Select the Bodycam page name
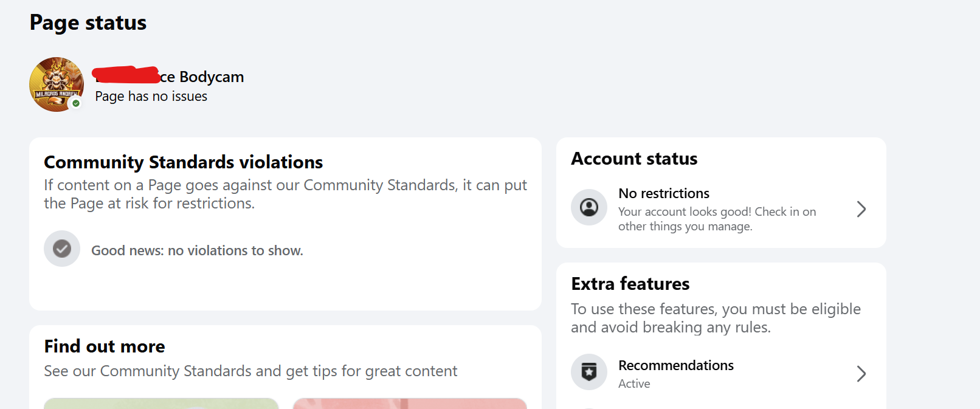 tap(202, 77)
